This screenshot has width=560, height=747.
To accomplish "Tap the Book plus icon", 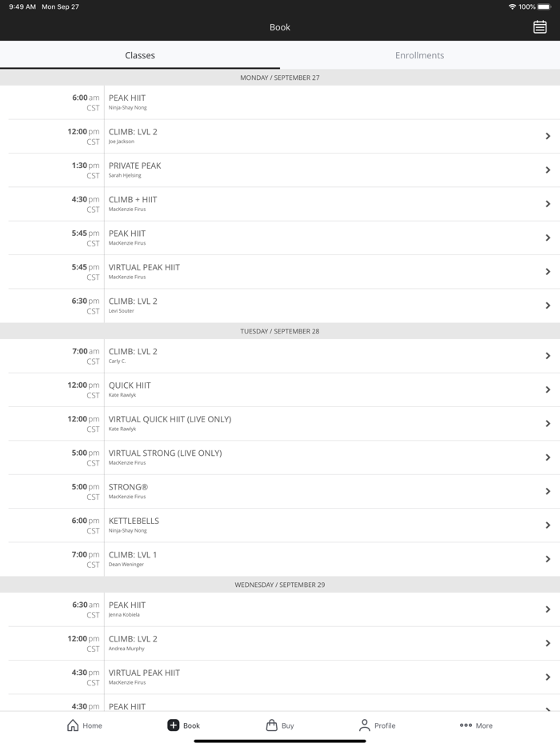I will 174,725.
